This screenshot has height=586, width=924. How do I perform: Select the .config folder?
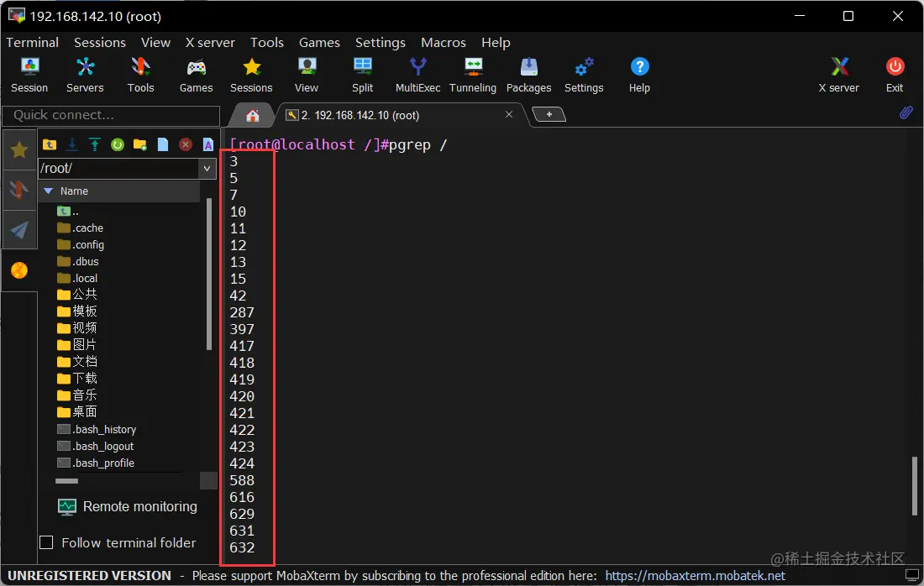coord(81,244)
